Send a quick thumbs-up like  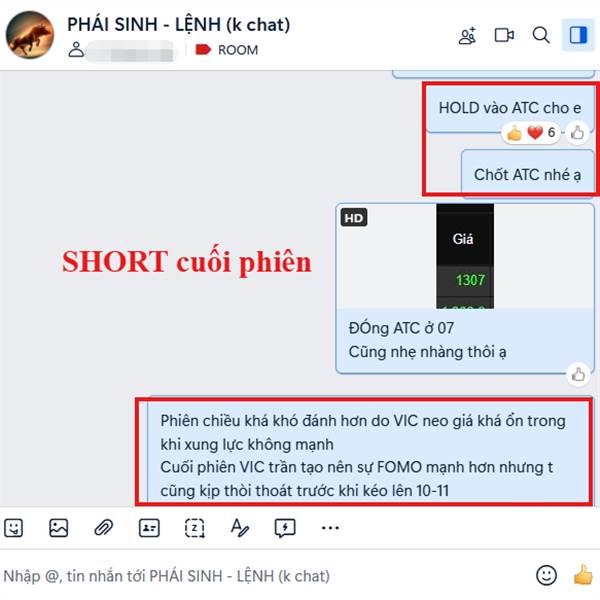click(x=583, y=575)
